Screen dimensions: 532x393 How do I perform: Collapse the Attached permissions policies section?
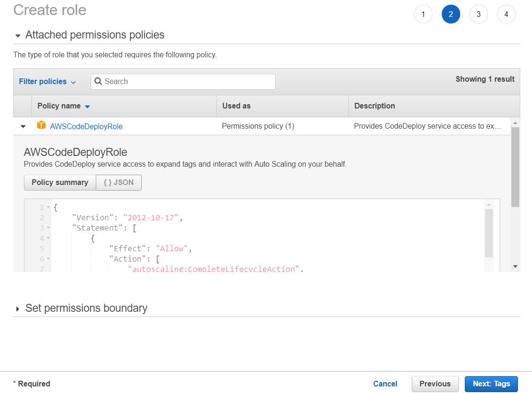pos(18,35)
